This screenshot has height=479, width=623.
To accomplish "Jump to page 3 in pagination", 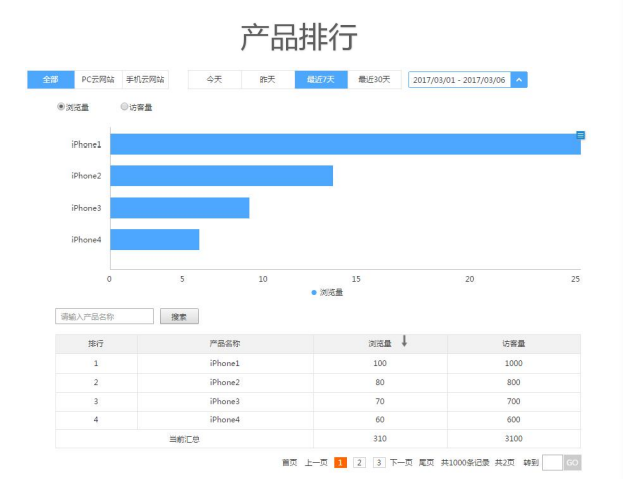I will click(x=379, y=462).
